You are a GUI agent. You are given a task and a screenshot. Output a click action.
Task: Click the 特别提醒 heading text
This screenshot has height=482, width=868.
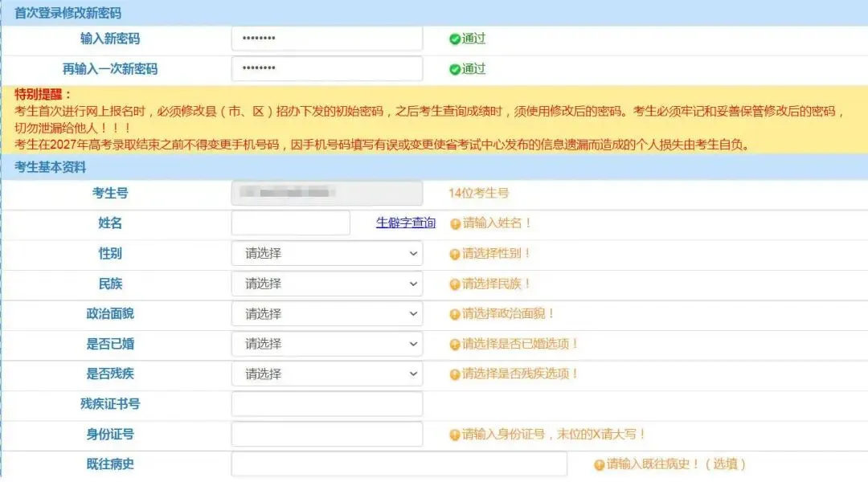(x=43, y=94)
